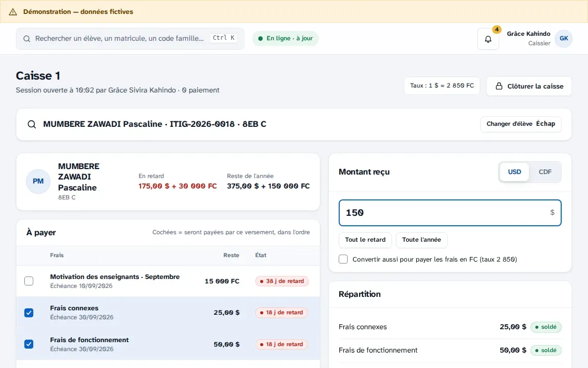Image resolution: width=588 pixels, height=368 pixels.
Task: Select the USD currency tab
Action: point(514,172)
